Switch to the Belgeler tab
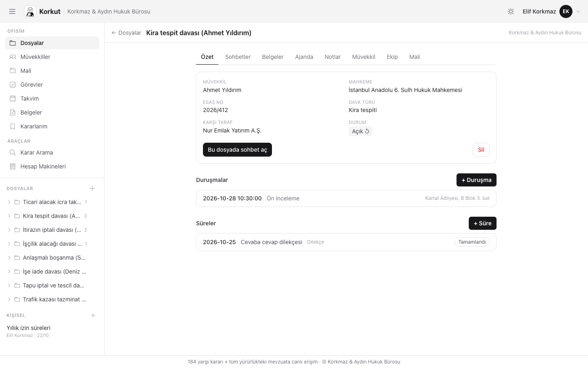The height and width of the screenshot is (368, 588). (273, 57)
